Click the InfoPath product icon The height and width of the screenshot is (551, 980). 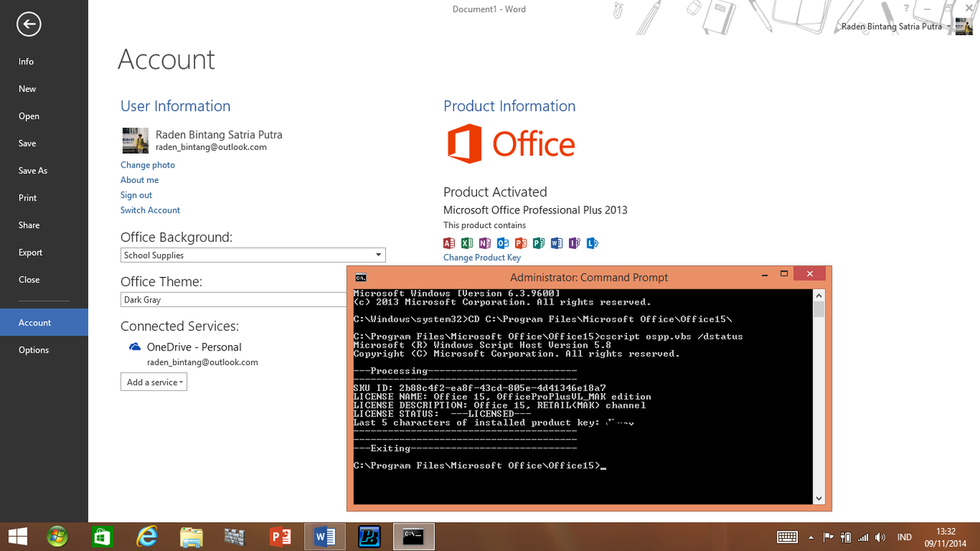click(574, 243)
